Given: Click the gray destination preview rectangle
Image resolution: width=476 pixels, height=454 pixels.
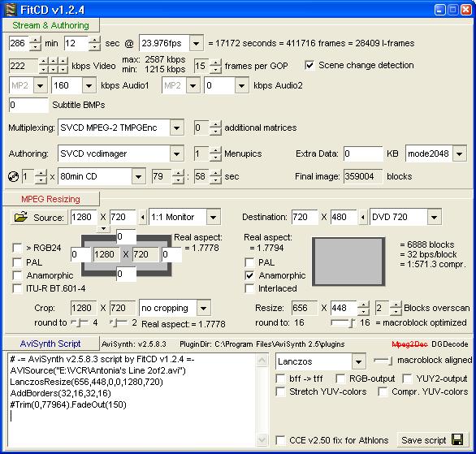Looking at the screenshot, I should tap(348, 262).
